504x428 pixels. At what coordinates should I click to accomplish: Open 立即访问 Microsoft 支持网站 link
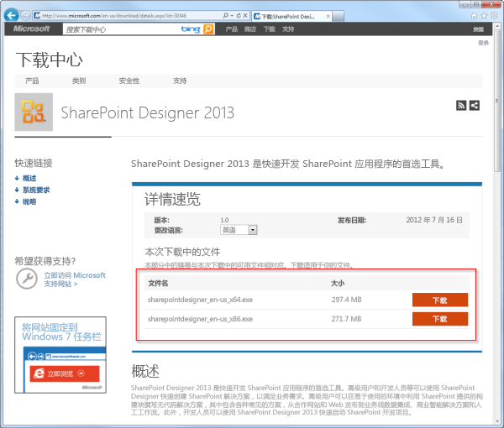[75, 279]
